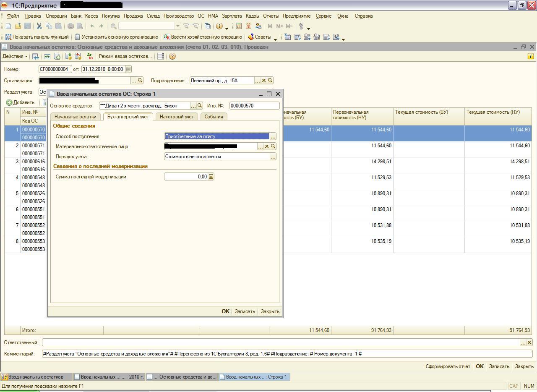Clear the Материально-ответственное лицо field with X
The width and height of the screenshot is (537, 392).
[x=266, y=146]
